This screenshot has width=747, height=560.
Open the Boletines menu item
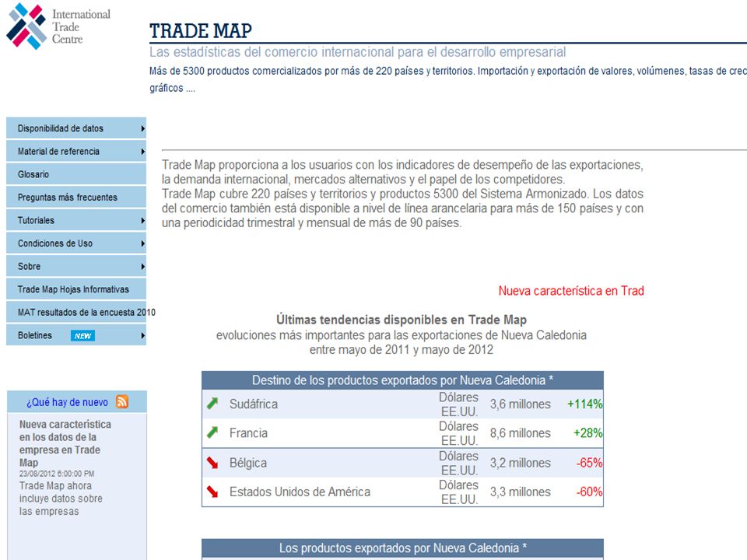click(76, 335)
